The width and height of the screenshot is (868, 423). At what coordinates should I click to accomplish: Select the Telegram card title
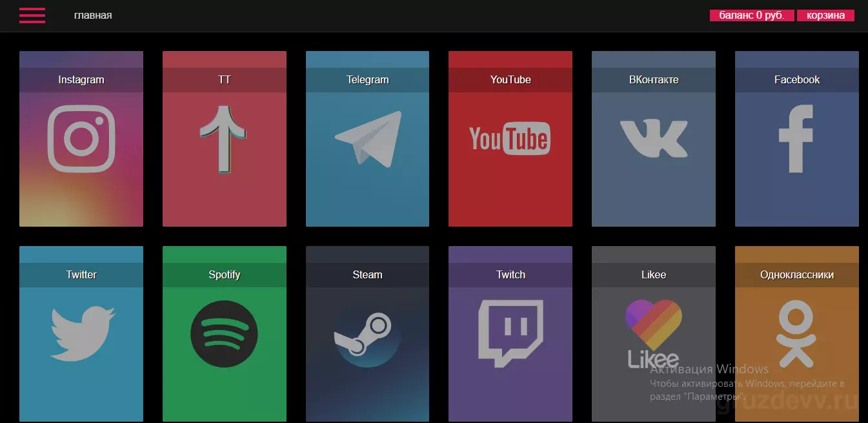pos(368,80)
